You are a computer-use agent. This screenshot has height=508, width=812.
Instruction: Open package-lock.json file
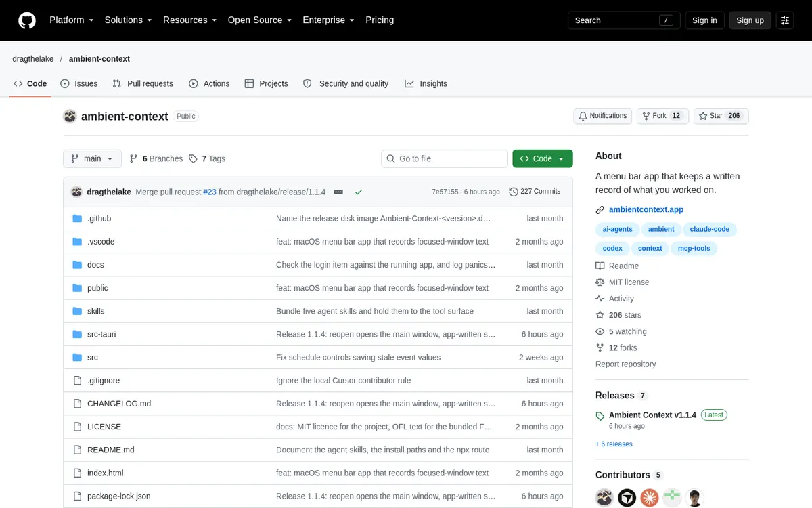(x=119, y=496)
